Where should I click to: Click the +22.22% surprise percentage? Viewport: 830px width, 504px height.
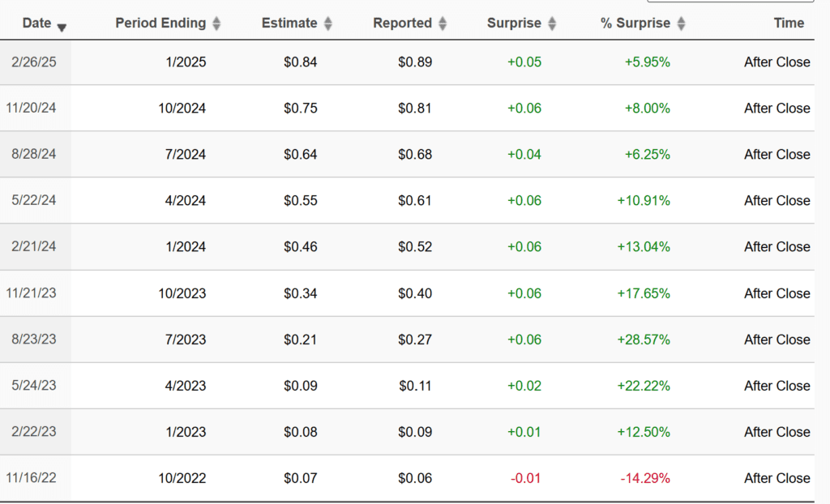[643, 385]
